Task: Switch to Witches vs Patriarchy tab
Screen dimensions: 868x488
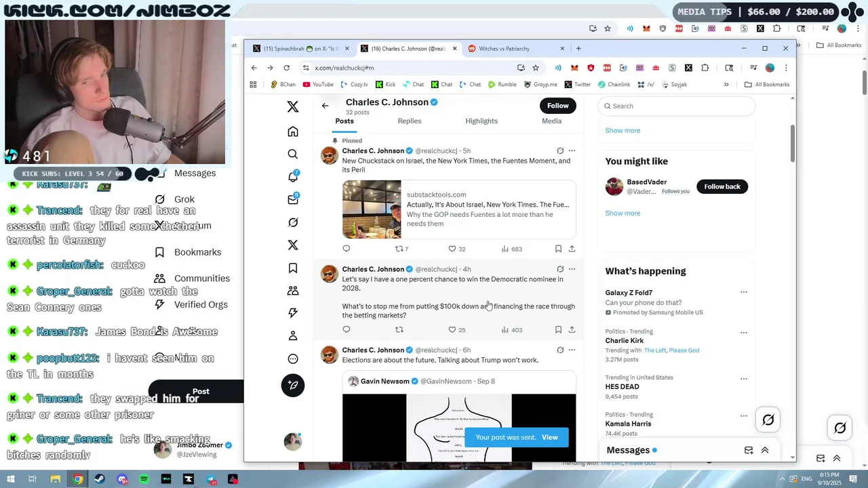Action: [517, 49]
